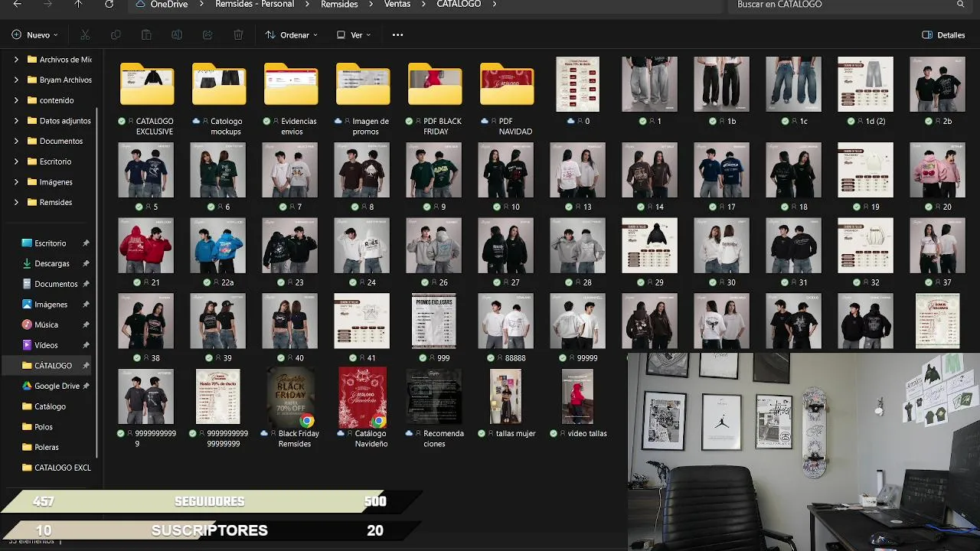980x551 pixels.
Task: Select Descargas in quick access
Action: [x=52, y=263]
